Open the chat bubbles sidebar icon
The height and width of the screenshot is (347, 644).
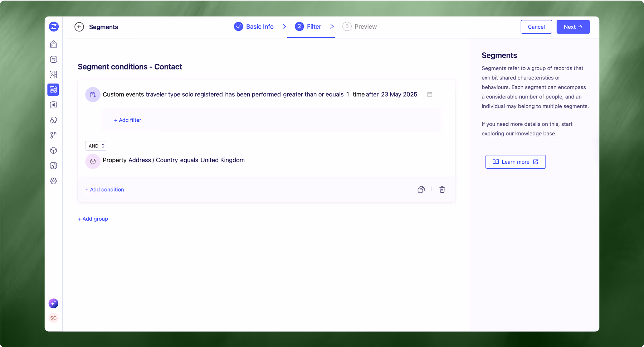point(53,120)
